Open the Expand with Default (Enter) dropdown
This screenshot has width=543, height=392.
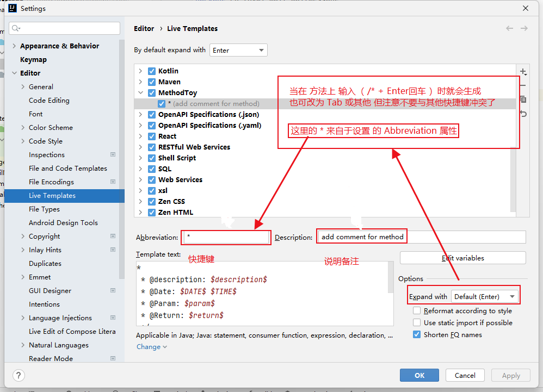pos(485,296)
